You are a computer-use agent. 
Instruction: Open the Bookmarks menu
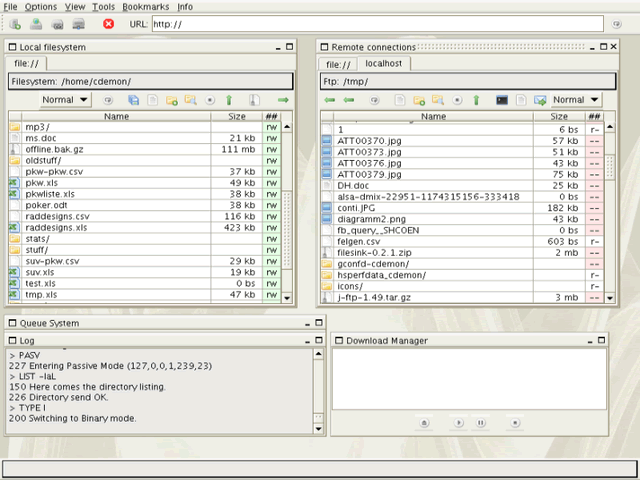click(146, 7)
